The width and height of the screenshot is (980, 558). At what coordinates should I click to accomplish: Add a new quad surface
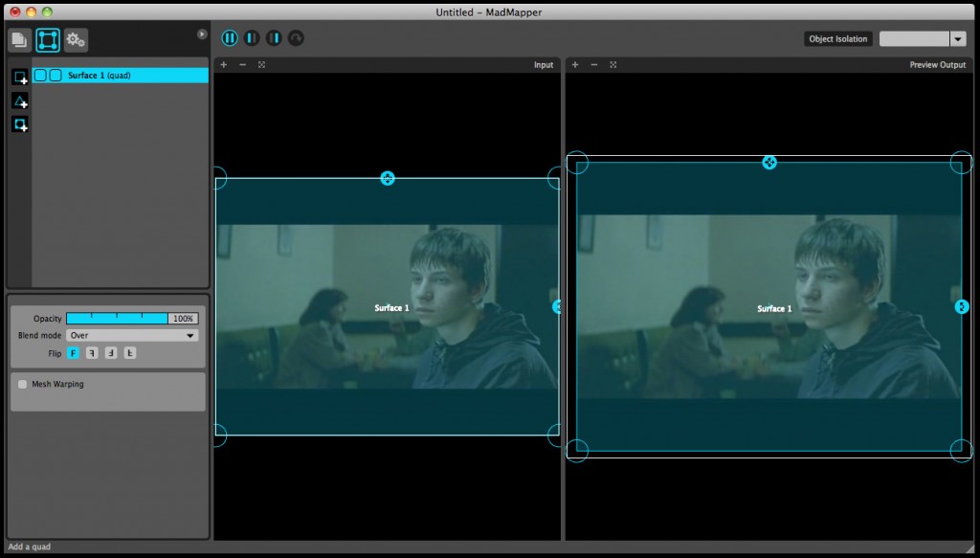pyautogui.click(x=20, y=78)
